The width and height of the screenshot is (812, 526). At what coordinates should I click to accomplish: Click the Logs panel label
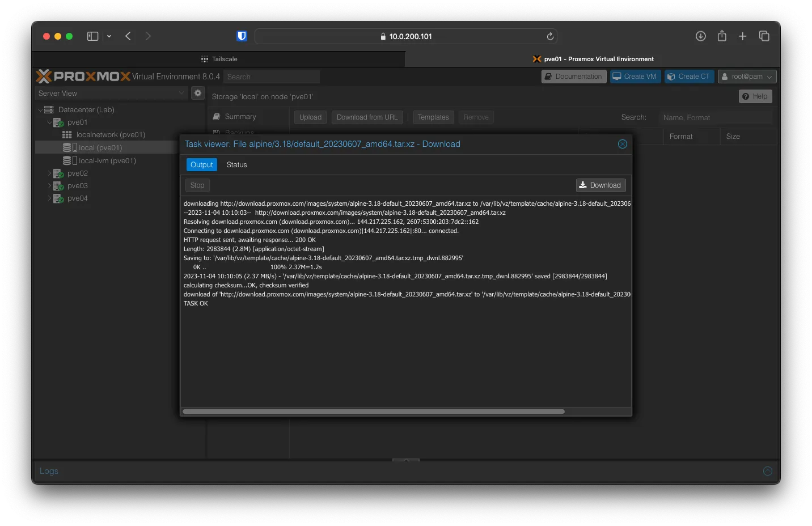[x=49, y=471]
